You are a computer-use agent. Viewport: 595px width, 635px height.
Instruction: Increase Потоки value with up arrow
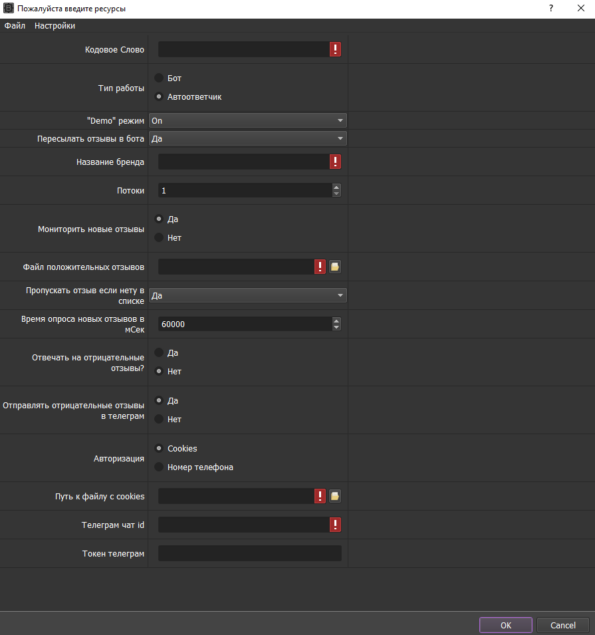[336, 187]
